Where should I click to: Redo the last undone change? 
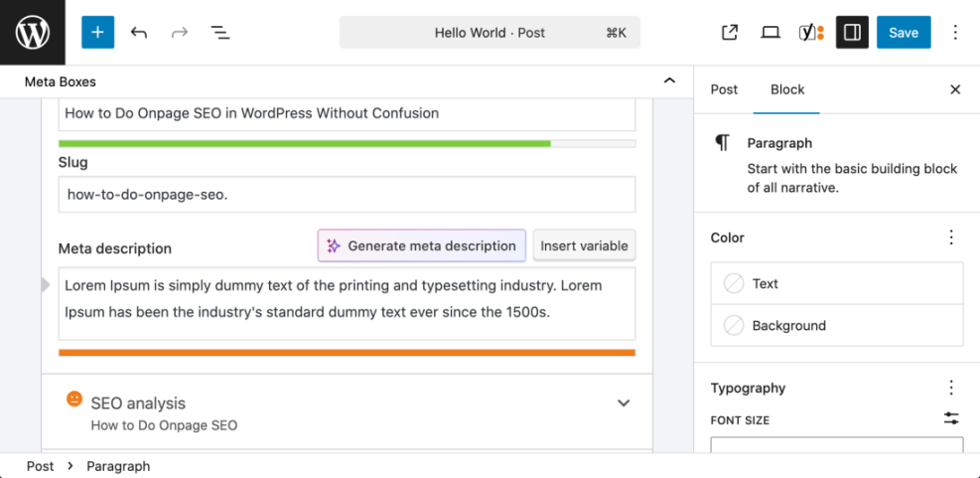pyautogui.click(x=180, y=33)
